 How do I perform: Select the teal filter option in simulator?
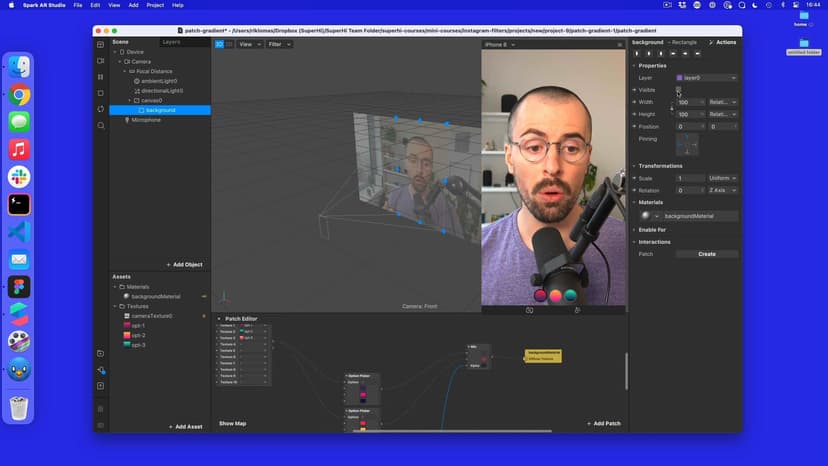coord(570,295)
